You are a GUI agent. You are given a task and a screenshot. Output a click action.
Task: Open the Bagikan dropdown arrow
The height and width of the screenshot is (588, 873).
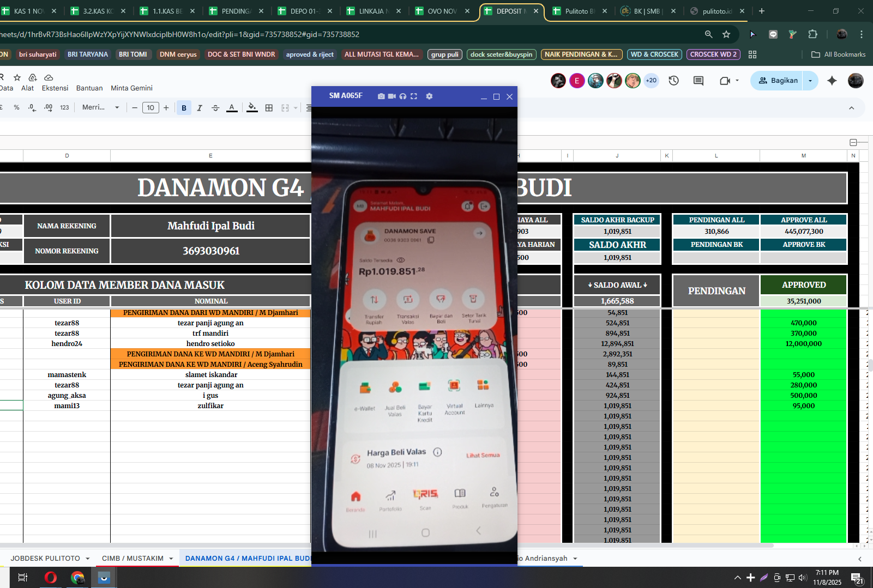point(810,81)
